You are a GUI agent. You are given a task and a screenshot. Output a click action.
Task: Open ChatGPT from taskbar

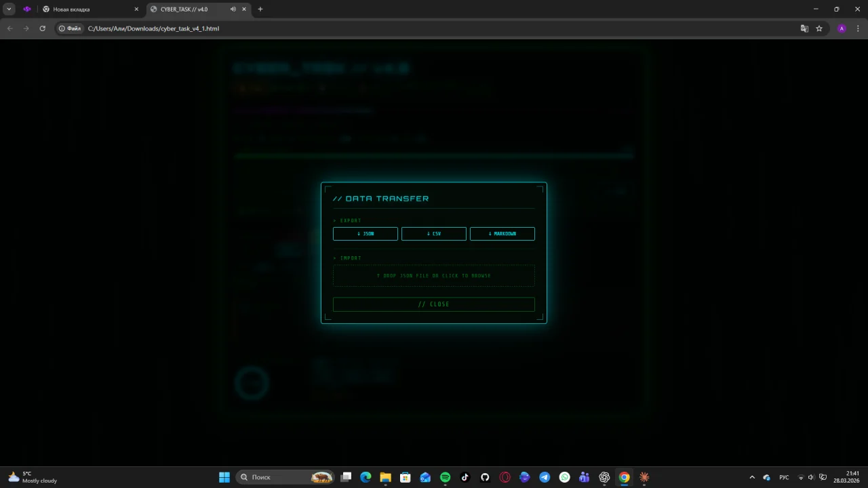point(604,477)
